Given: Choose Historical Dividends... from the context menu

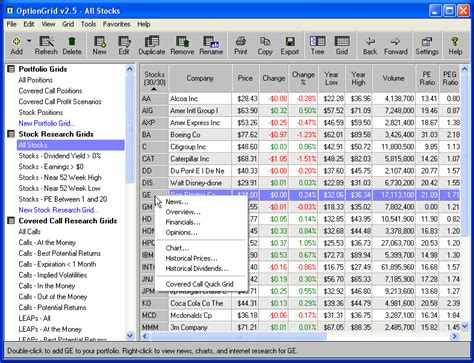Looking at the screenshot, I should tap(201, 269).
